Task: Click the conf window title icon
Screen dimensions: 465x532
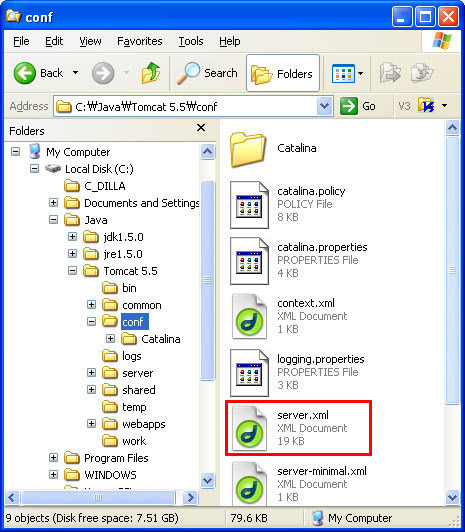Action: click(14, 16)
